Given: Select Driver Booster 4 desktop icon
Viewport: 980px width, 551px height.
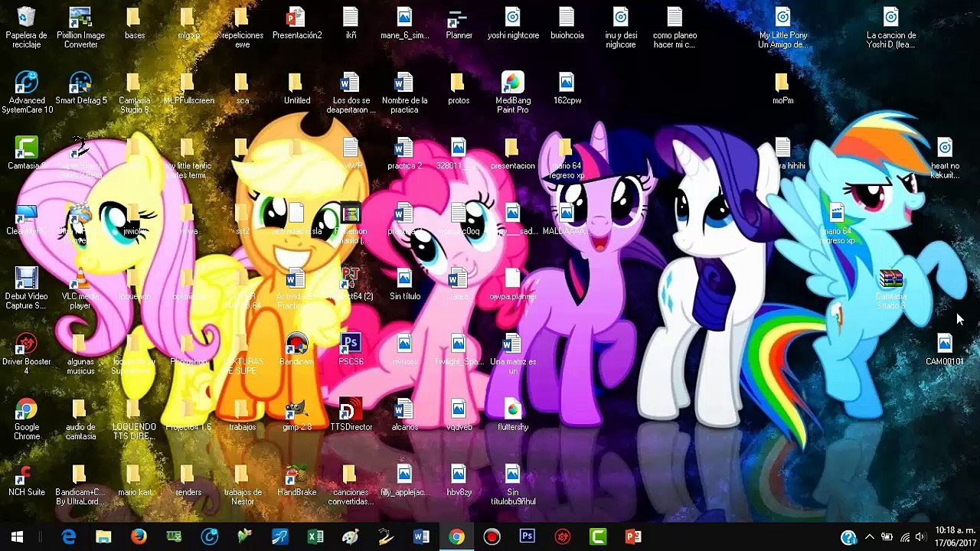Looking at the screenshot, I should [27, 354].
